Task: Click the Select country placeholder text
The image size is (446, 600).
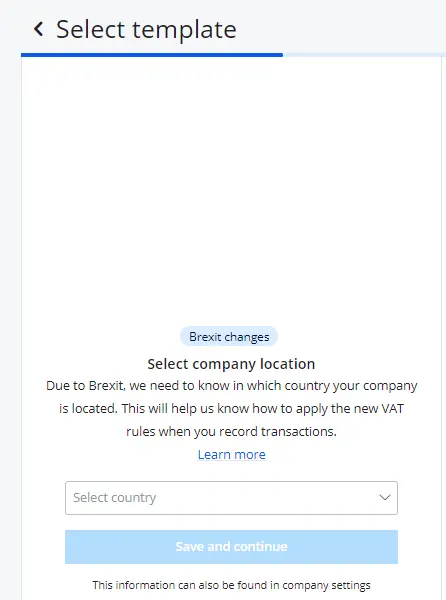Action: point(114,497)
